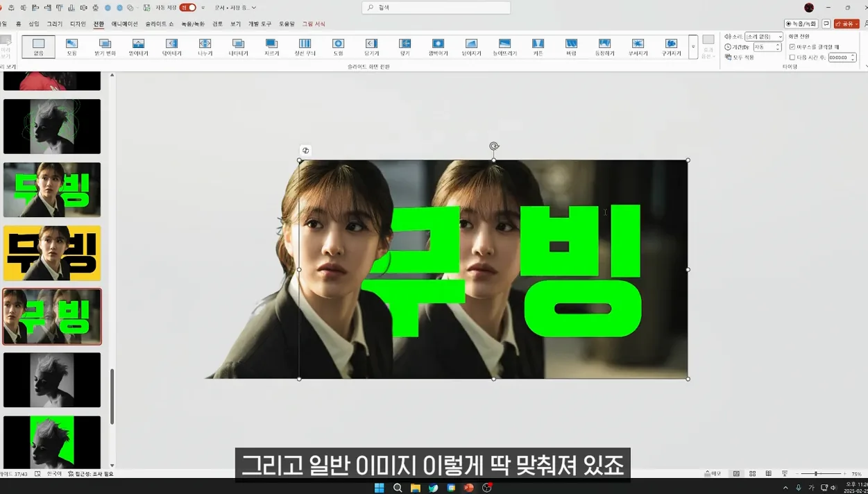The image size is (868, 494).
Task: Open the 소리 (Sound) dropdown
Action: (x=764, y=37)
